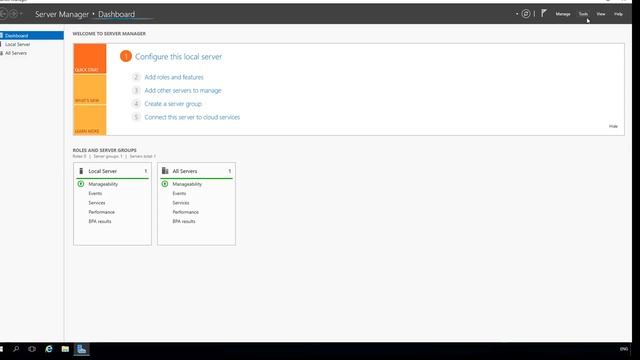This screenshot has height=360, width=640.
Task: Click Services in Local Server tile
Action: [x=97, y=203]
